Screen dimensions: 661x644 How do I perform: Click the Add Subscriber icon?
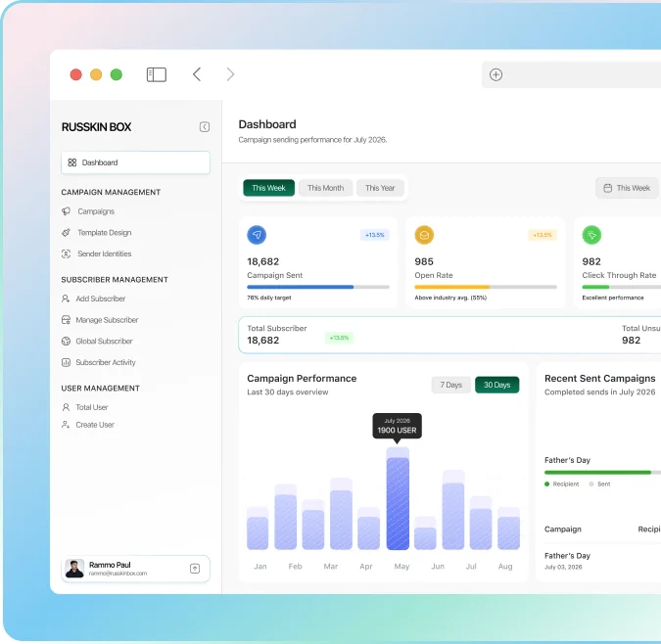coord(66,299)
